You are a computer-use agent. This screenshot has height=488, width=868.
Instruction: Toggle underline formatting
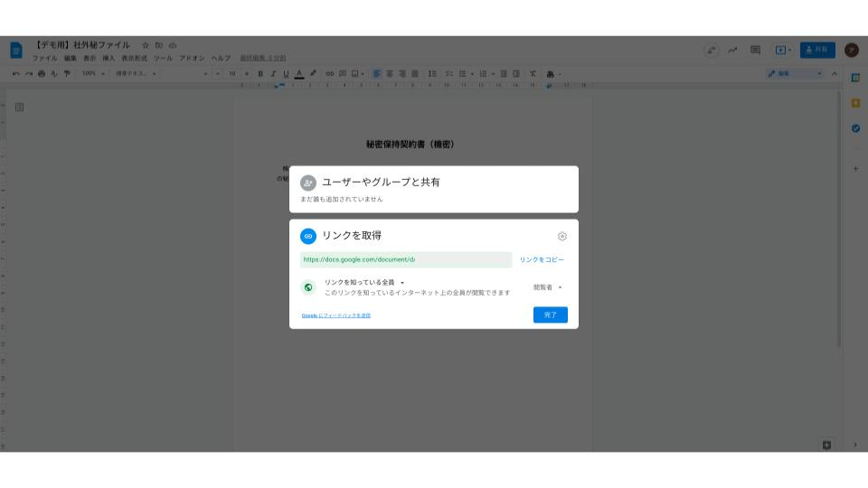(286, 73)
